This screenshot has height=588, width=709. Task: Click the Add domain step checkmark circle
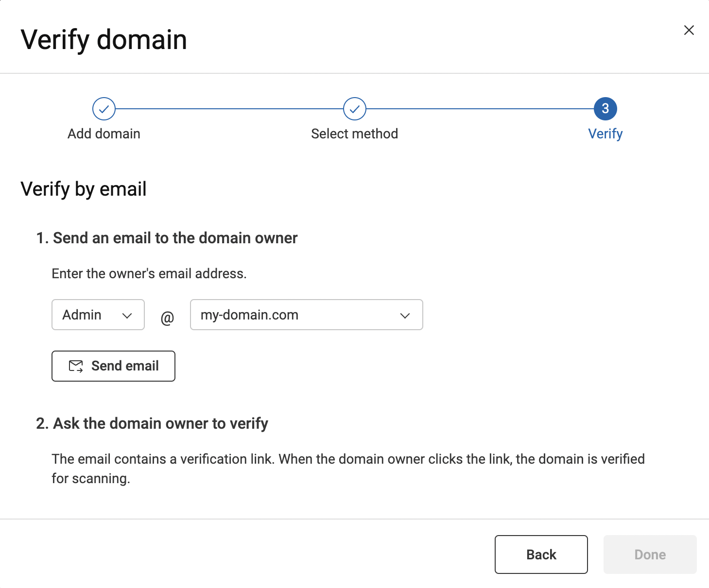104,109
